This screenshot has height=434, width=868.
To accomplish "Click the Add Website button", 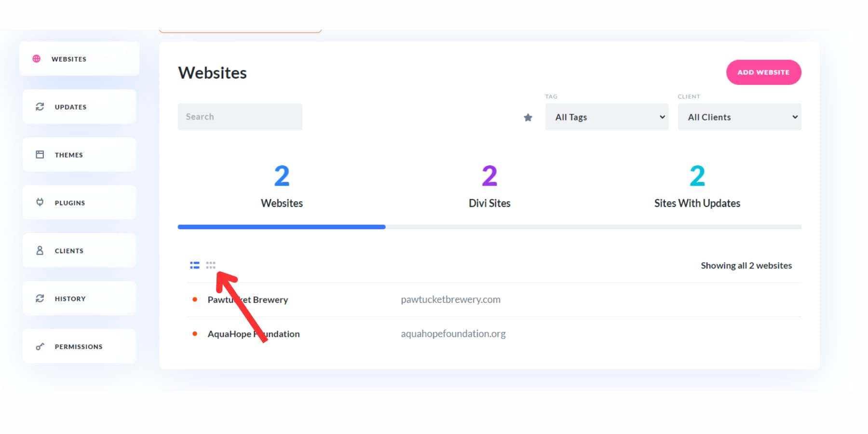I will 763,72.
